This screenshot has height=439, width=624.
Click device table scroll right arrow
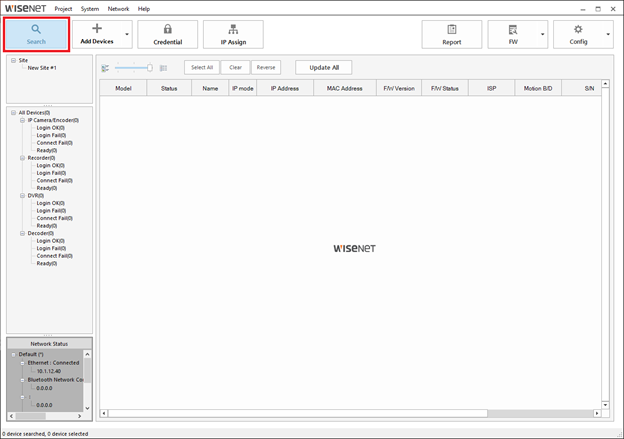[x=597, y=414]
